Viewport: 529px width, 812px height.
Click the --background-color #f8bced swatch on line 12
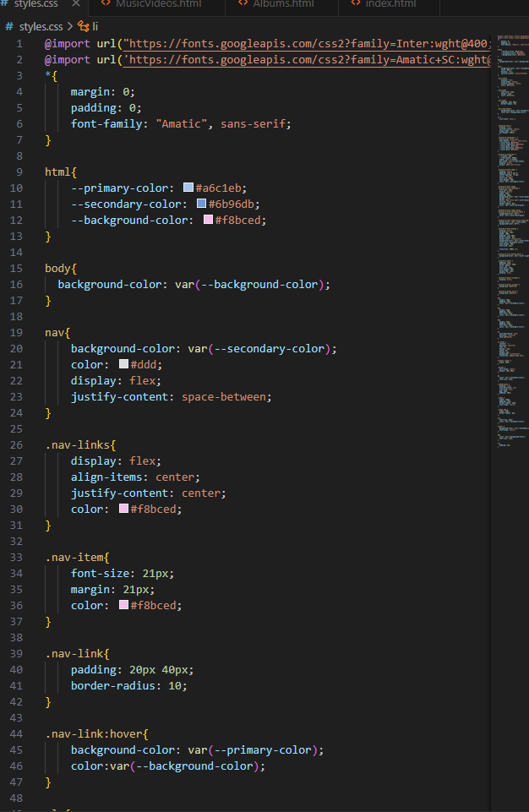208,220
